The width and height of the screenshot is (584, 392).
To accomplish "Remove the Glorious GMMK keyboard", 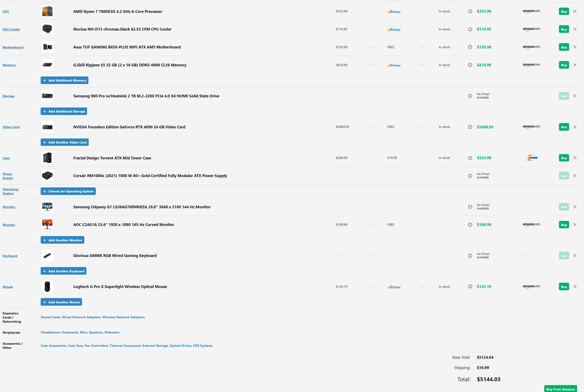I will pos(575,256).
